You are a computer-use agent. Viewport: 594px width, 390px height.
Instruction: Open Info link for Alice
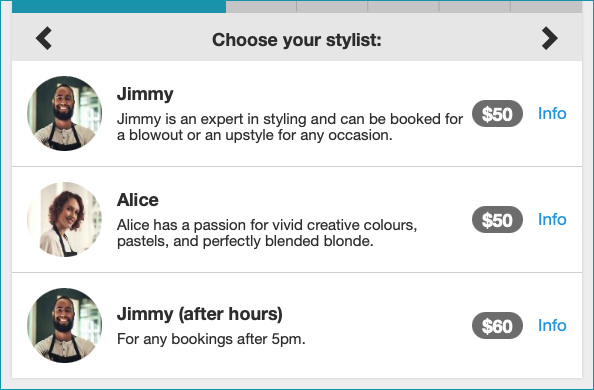click(552, 219)
